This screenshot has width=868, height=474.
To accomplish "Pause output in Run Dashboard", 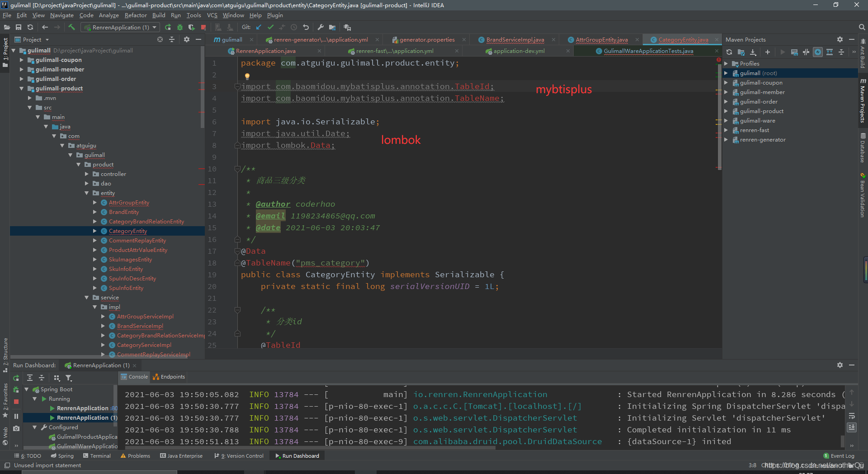I will point(16,416).
